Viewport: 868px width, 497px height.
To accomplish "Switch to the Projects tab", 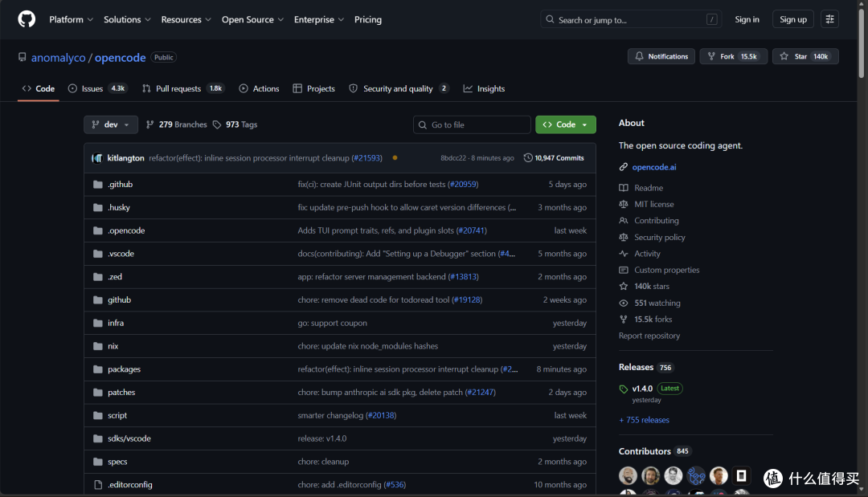I will point(314,88).
